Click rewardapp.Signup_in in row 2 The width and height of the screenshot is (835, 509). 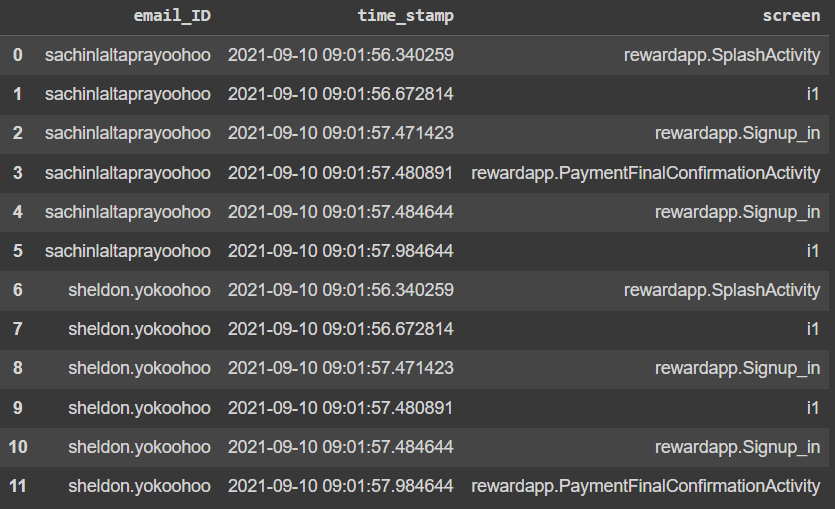point(738,134)
